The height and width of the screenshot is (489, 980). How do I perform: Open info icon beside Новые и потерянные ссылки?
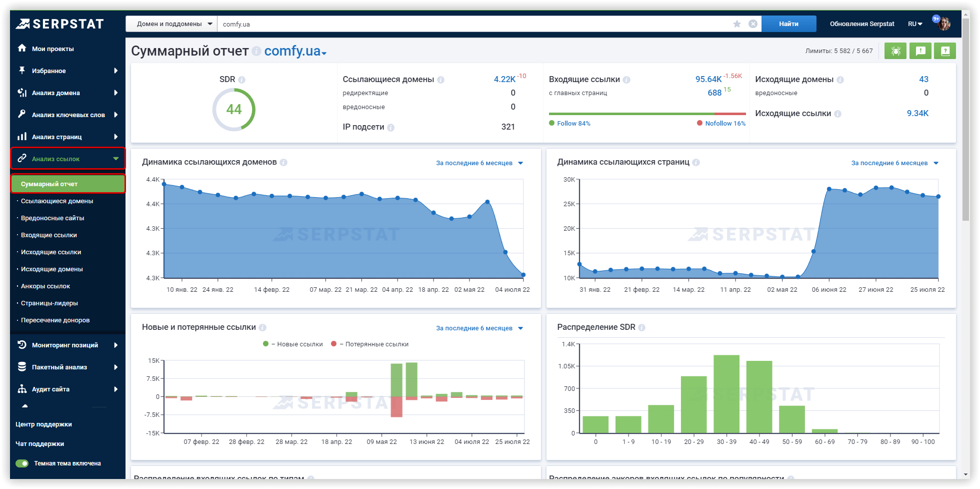pos(262,327)
